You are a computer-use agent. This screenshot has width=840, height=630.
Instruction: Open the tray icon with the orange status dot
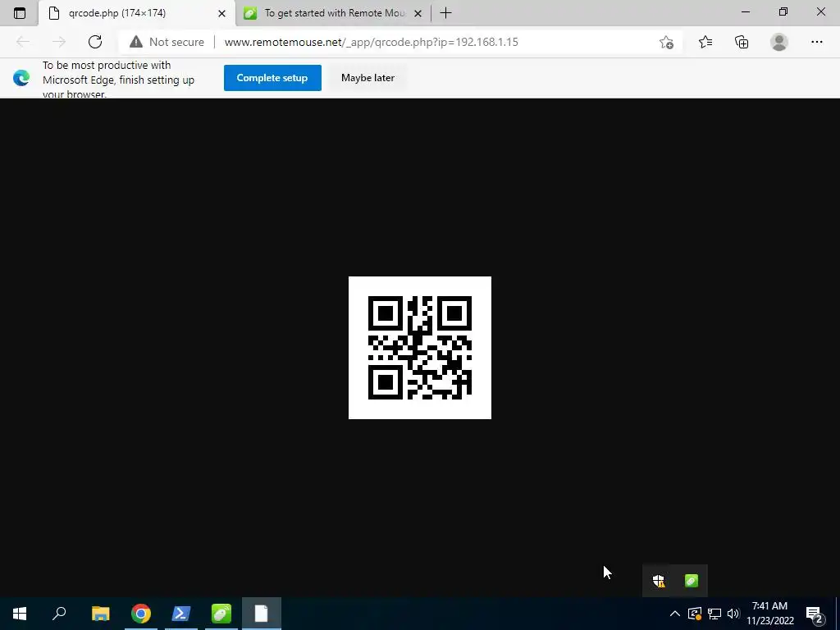(695, 614)
